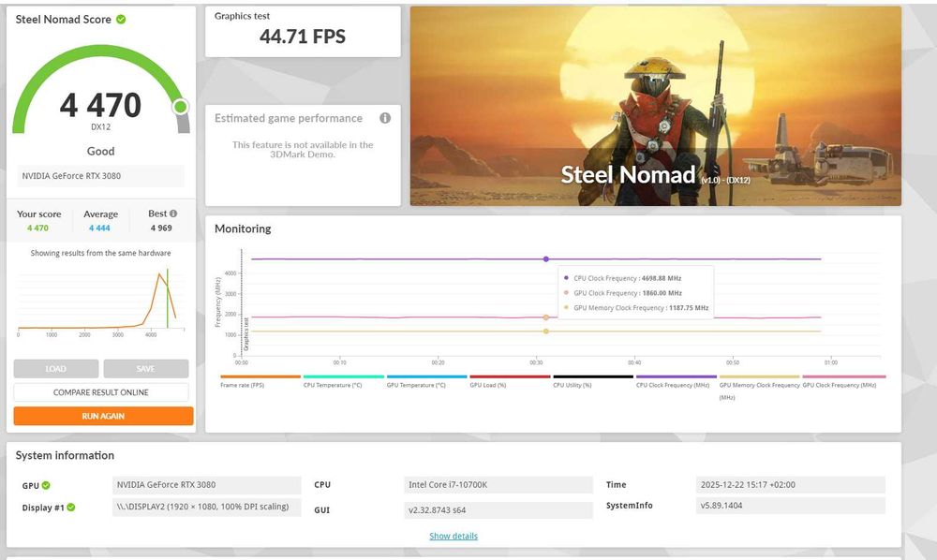Click the Intel Core i7-10700K CPU value
Viewport: 937px width, 560px height.
click(x=498, y=485)
